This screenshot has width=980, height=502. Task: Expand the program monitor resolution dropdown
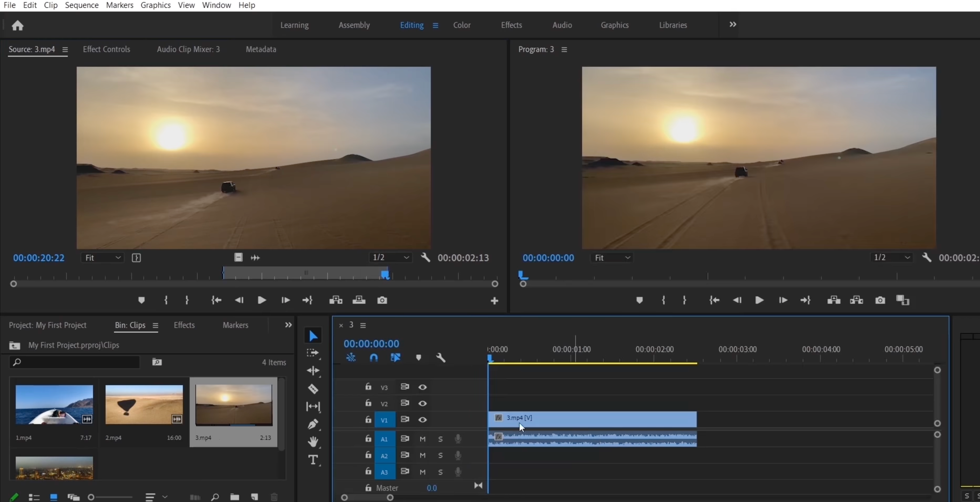point(892,257)
